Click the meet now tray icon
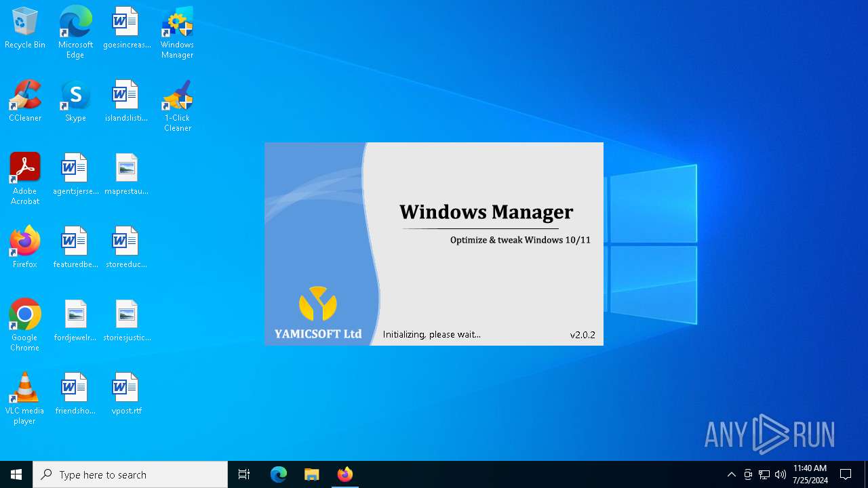Image resolution: width=868 pixels, height=488 pixels. (x=748, y=474)
